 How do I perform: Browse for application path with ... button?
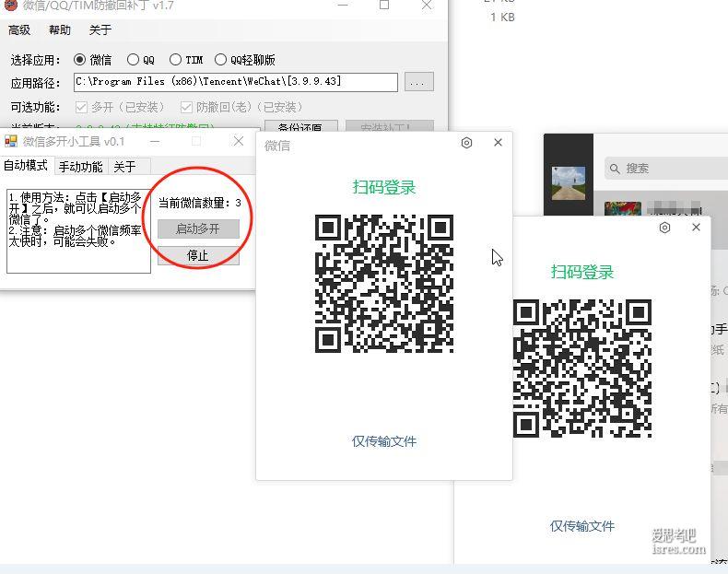[418, 82]
